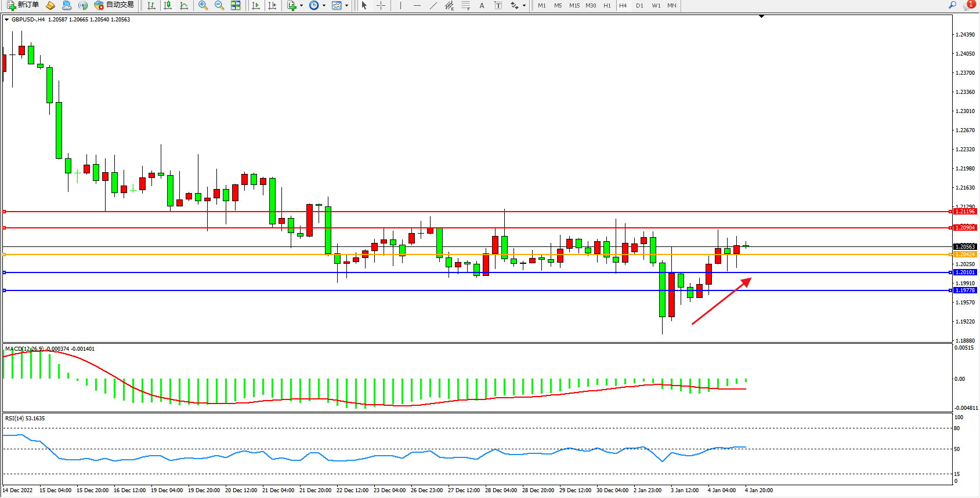Toggle chart auto scroll
The width and height of the screenshot is (980, 498).
(256, 5)
